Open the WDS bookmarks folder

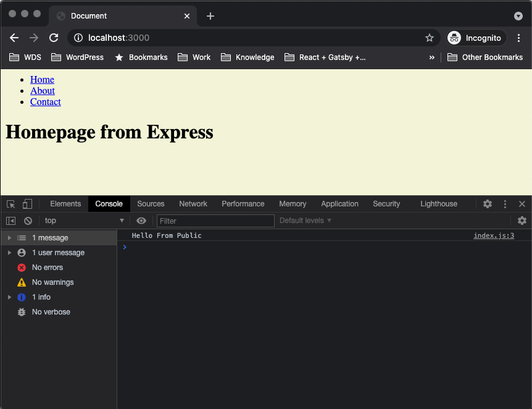(25, 57)
